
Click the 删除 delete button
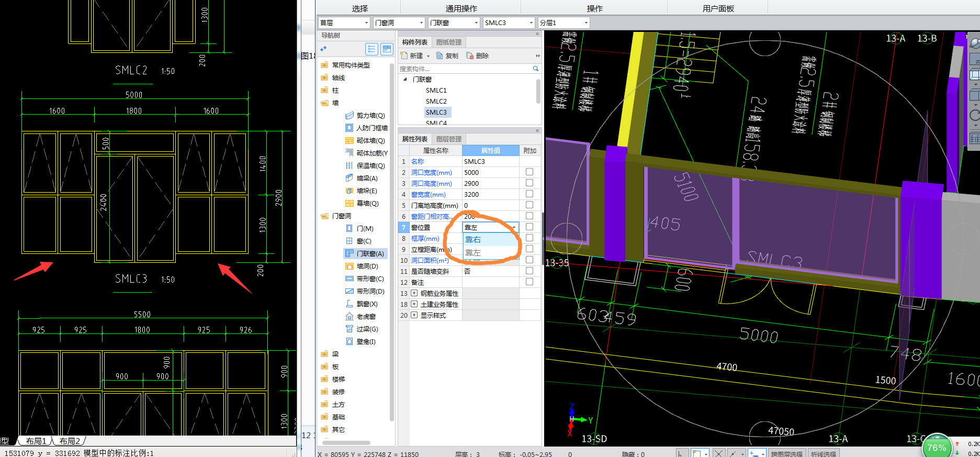(x=478, y=55)
